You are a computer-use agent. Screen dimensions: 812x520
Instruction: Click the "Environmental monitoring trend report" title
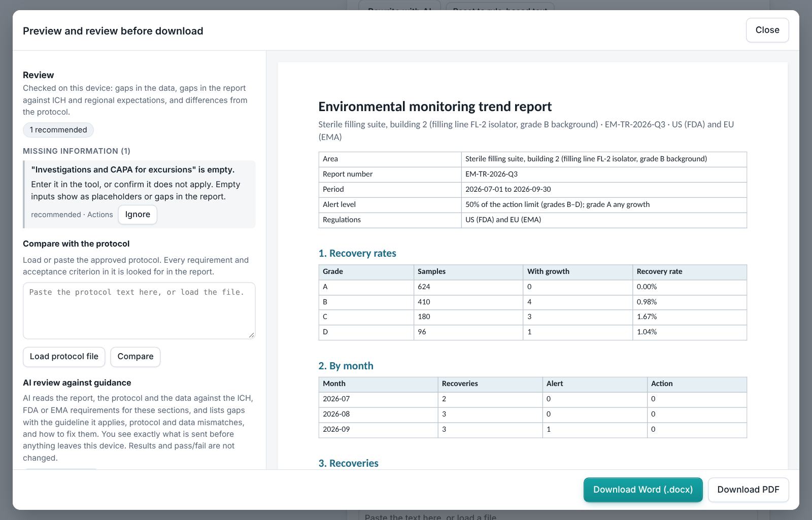coord(435,107)
